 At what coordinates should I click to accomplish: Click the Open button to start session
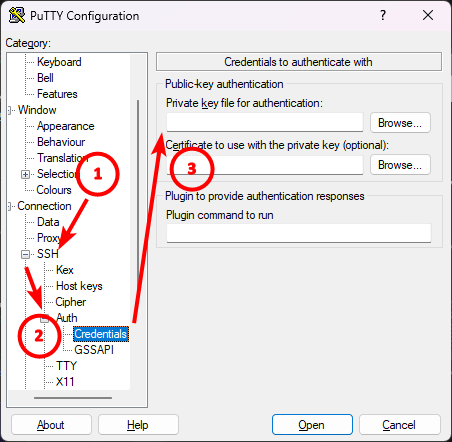click(312, 425)
